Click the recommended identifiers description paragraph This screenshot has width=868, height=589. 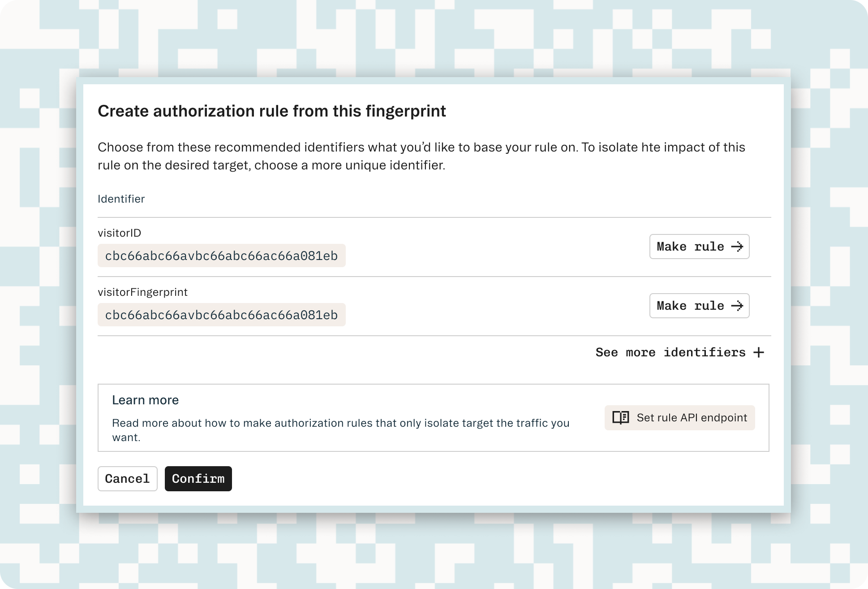pos(421,156)
